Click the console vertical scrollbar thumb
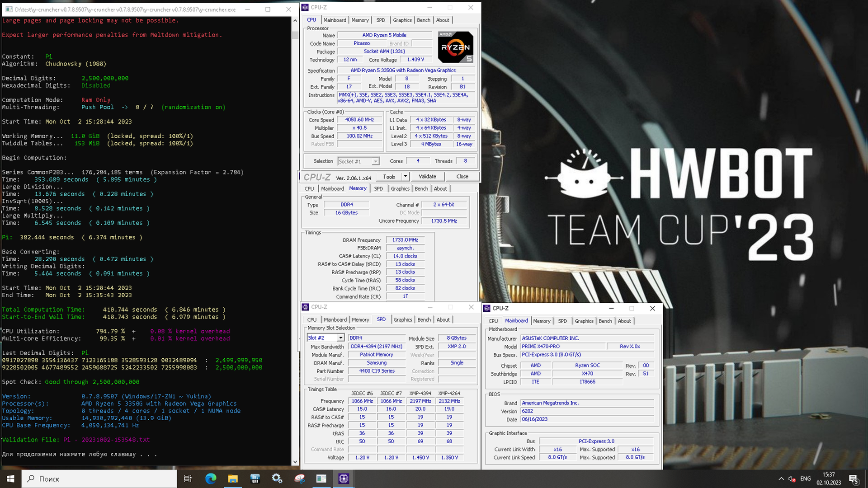This screenshot has width=868, height=488. tap(295, 35)
